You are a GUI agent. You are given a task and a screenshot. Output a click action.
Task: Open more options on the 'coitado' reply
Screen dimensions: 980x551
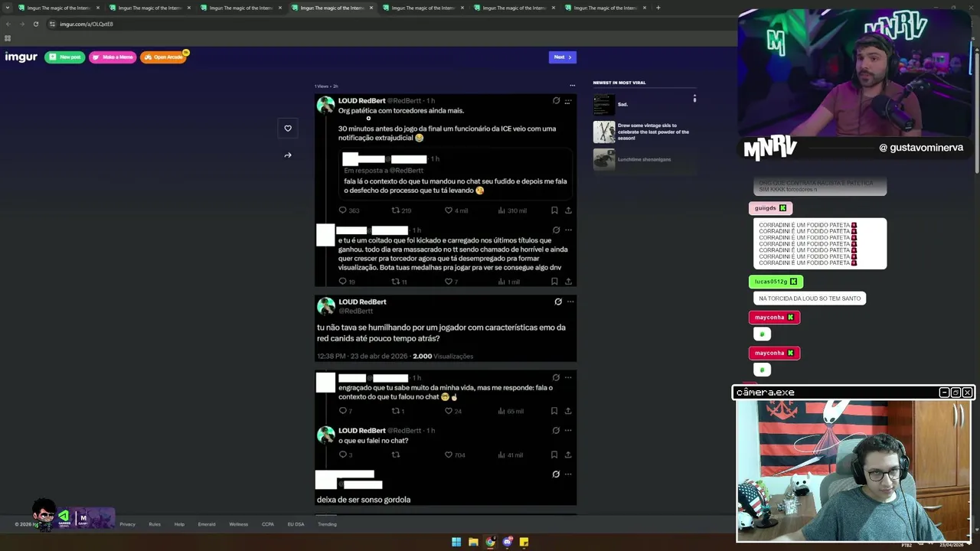point(568,230)
